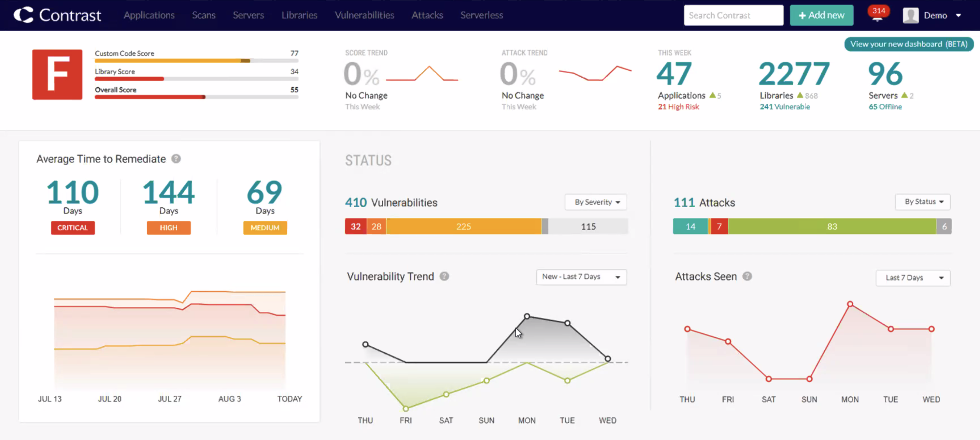Click the gray 115 vulnerabilities segment
Viewport: 980px width, 440px height.
click(588, 227)
